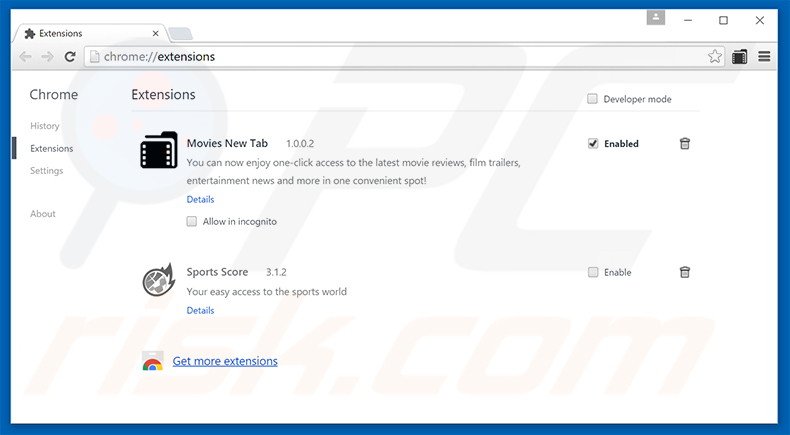
Task: Click 'Your easy access to the sports world' text
Action: pos(267,292)
